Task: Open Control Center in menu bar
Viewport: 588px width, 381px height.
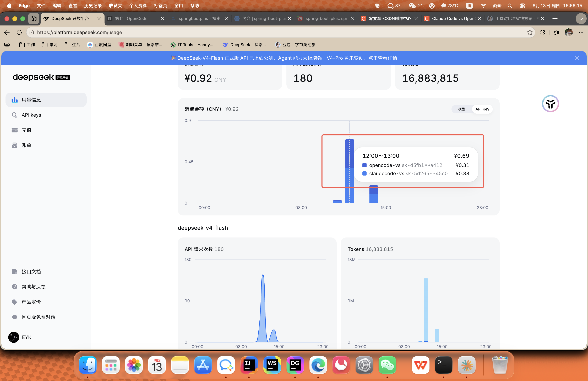Action: [x=522, y=6]
